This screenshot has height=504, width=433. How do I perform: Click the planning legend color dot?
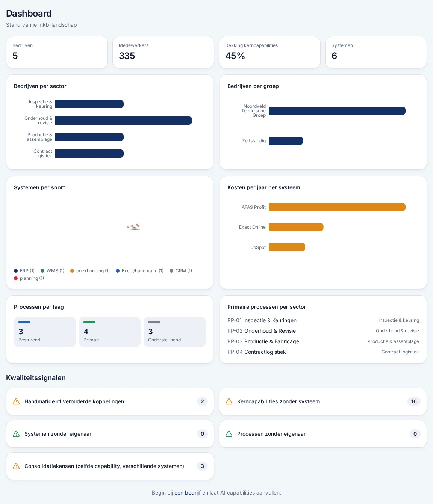click(x=16, y=278)
